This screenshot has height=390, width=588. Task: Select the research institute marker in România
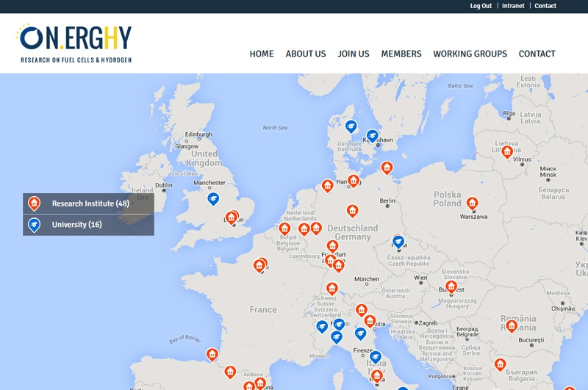pyautogui.click(x=512, y=326)
